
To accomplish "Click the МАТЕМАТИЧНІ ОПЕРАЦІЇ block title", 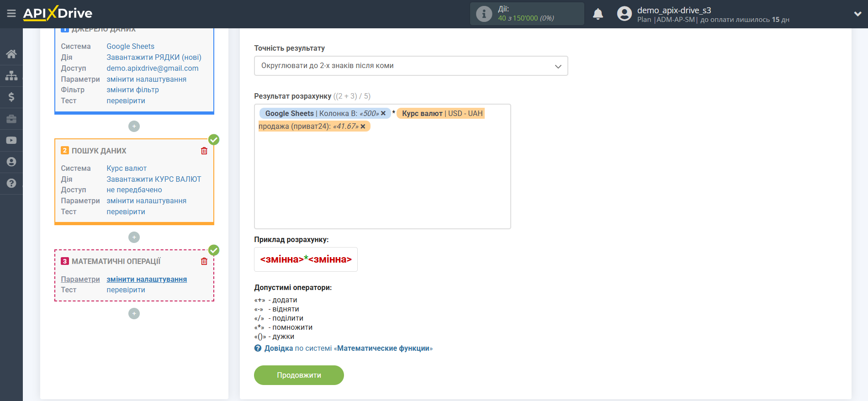I will tap(116, 261).
